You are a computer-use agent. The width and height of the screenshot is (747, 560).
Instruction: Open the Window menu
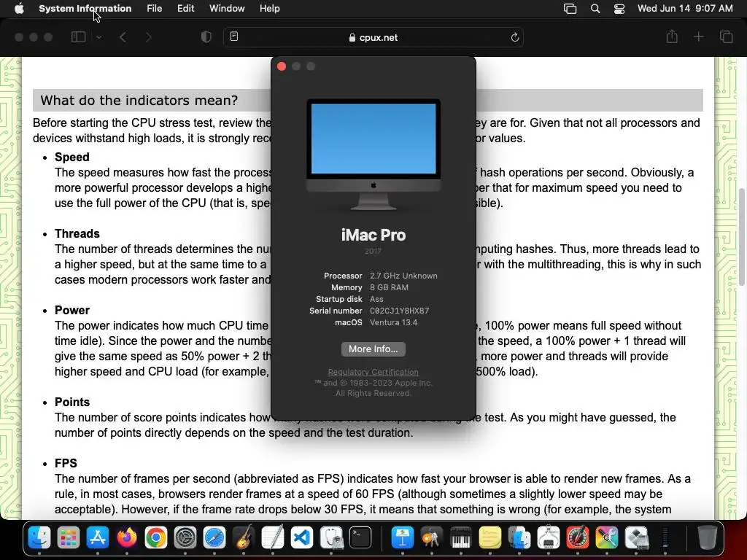pyautogui.click(x=227, y=9)
